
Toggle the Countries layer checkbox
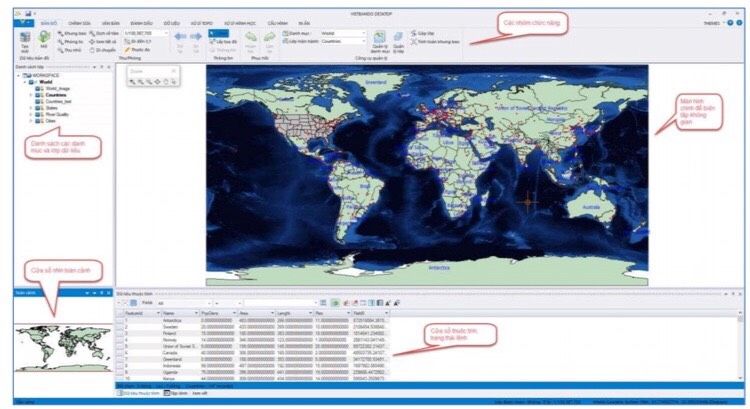click(38, 96)
